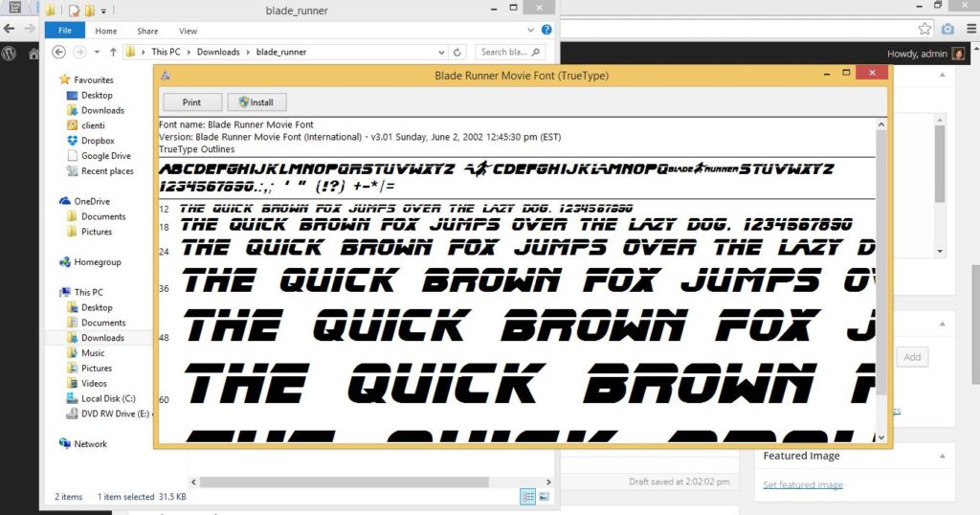Click the Search blade_runner field
980x515 pixels.
pos(509,52)
